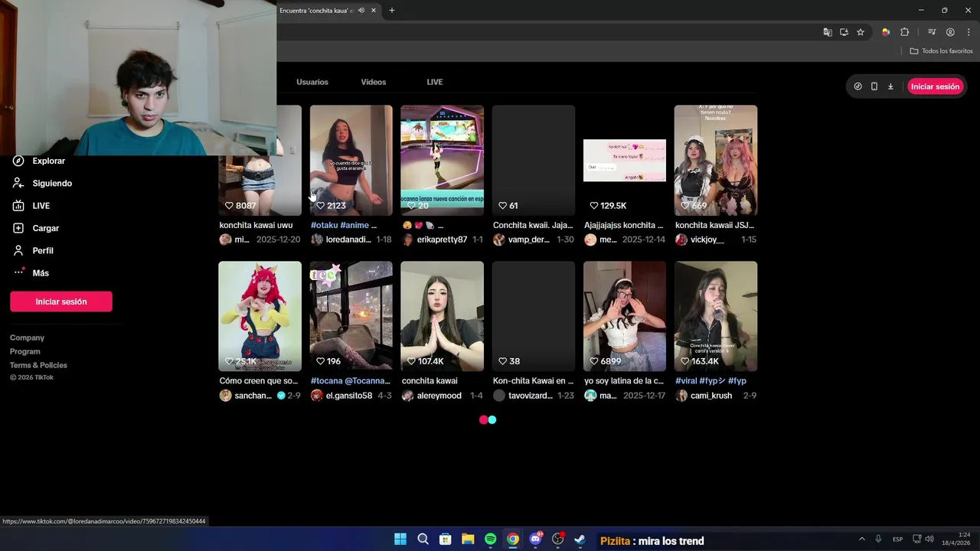The height and width of the screenshot is (551, 980).
Task: Open video with 196 likes
Action: pos(351,316)
